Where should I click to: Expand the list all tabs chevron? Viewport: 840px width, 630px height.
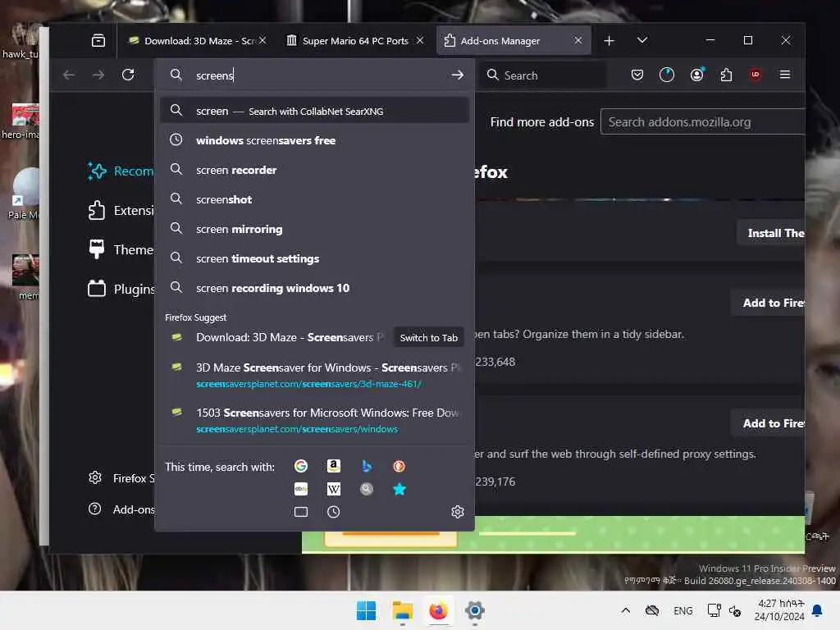[642, 40]
